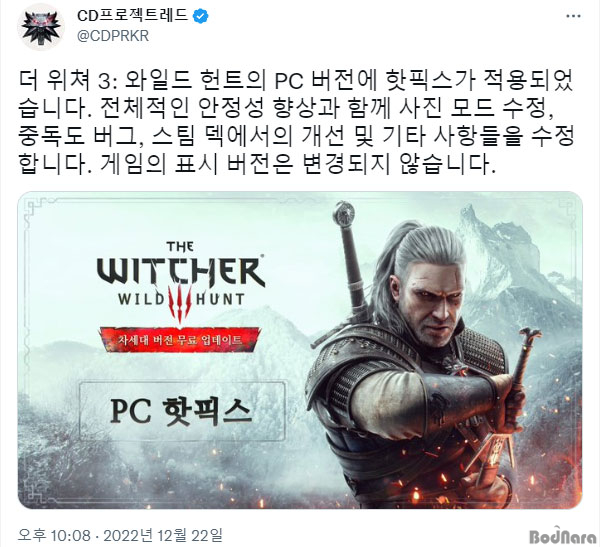Click the wolf medallion on sword pommel

coord(345,214)
